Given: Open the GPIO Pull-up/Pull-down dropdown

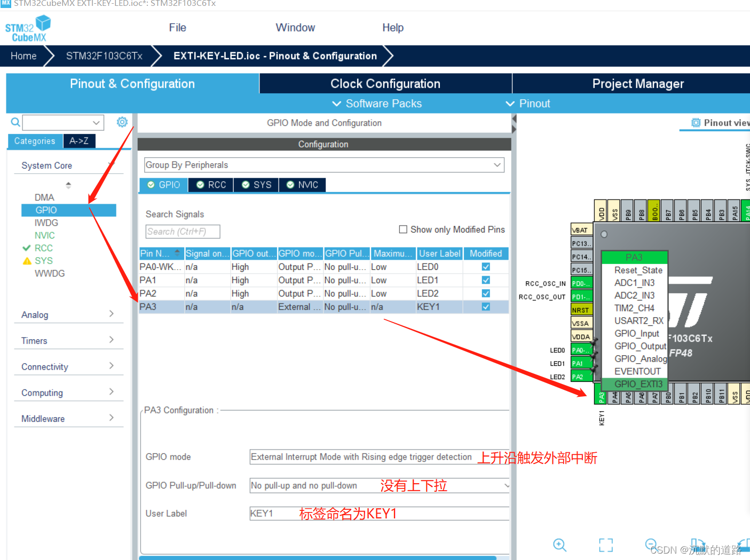Looking at the screenshot, I should click(x=380, y=485).
